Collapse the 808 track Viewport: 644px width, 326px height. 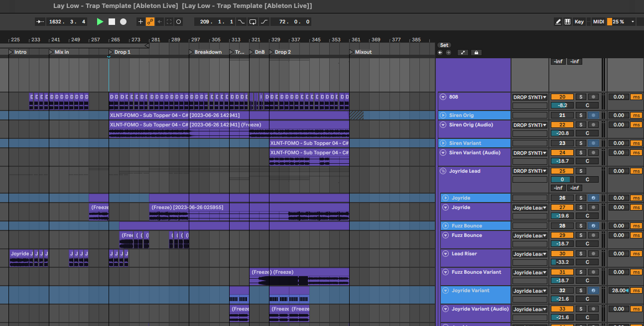pyautogui.click(x=443, y=97)
